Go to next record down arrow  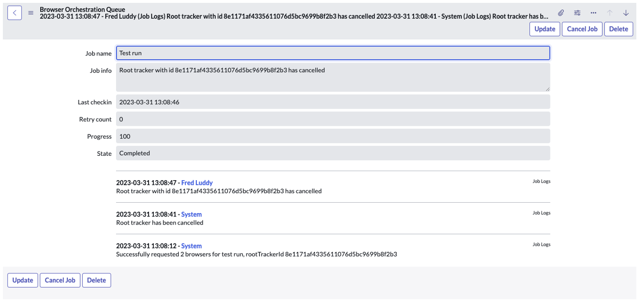click(x=626, y=13)
